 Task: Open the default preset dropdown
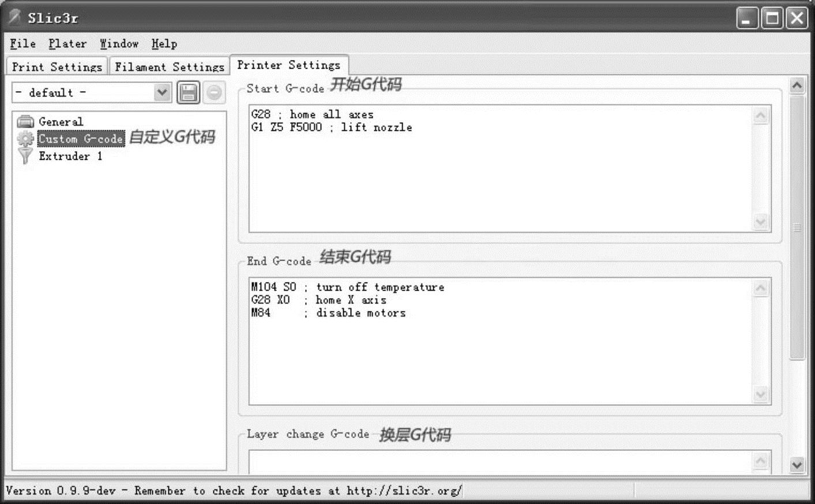click(x=162, y=92)
